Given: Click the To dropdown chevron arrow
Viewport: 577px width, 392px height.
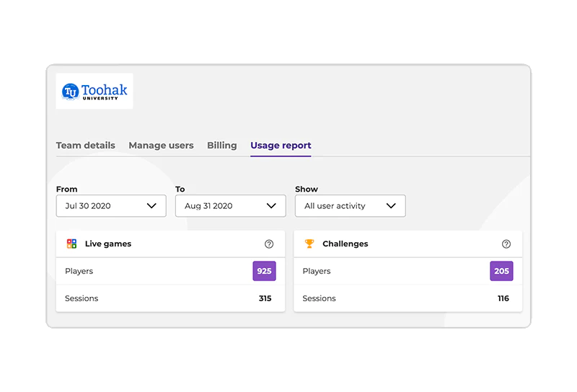Looking at the screenshot, I should (x=271, y=206).
